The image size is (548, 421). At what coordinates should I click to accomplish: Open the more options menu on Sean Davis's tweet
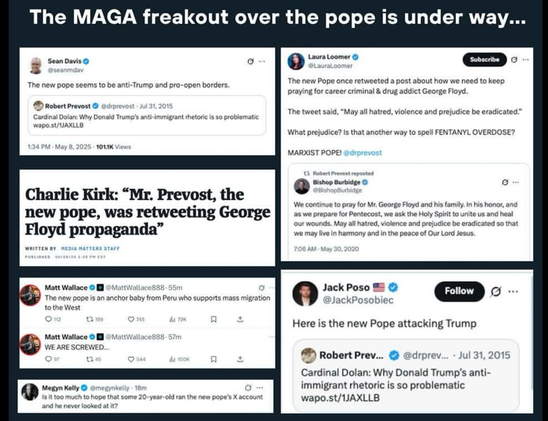pos(262,61)
